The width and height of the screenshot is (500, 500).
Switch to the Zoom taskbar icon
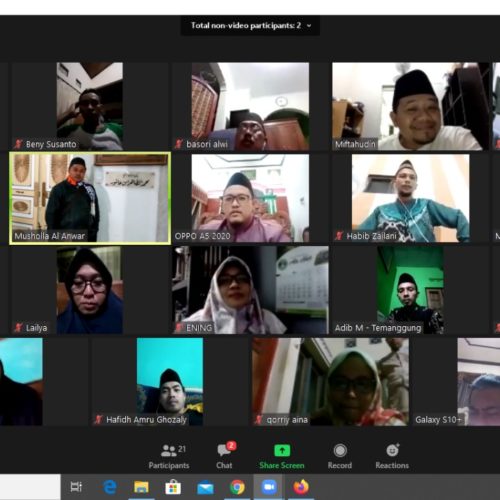[x=269, y=487]
